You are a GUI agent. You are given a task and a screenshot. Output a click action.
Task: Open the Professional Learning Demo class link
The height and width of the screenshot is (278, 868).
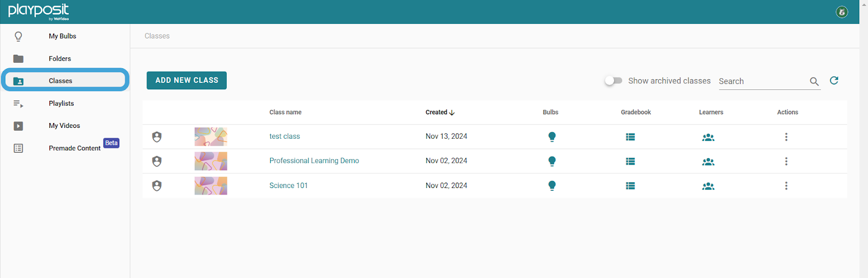tap(314, 161)
